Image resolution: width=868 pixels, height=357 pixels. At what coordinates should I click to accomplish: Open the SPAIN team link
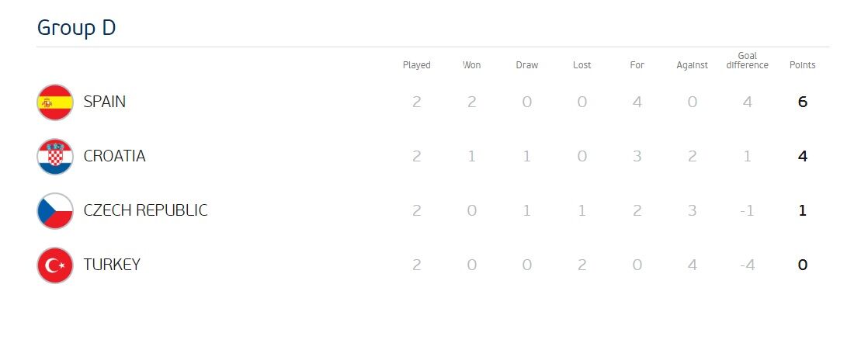click(x=105, y=102)
